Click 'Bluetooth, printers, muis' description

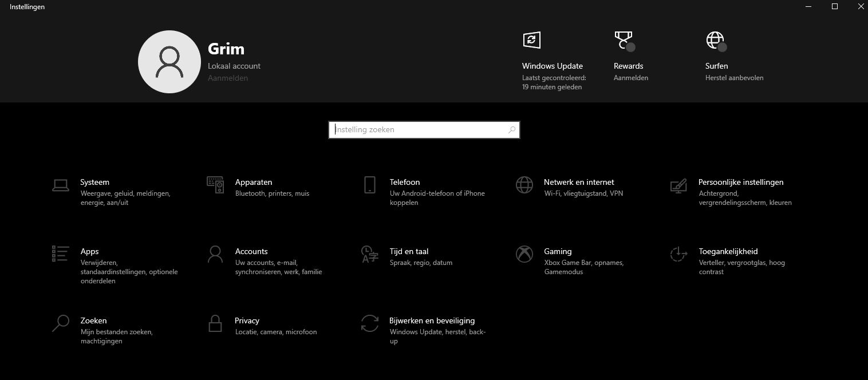pos(273,193)
